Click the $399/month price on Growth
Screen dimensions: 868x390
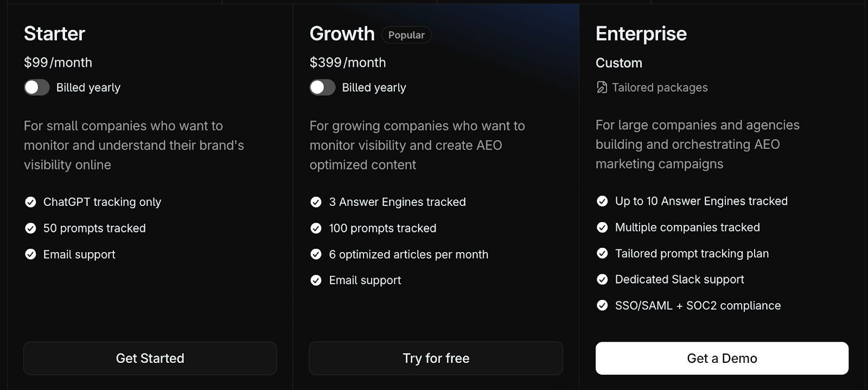347,62
